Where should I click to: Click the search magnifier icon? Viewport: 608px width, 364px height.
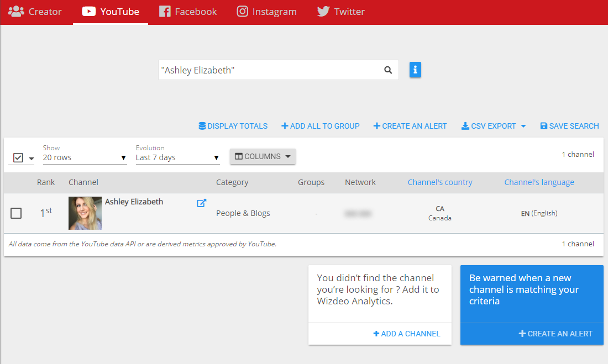[x=388, y=70]
